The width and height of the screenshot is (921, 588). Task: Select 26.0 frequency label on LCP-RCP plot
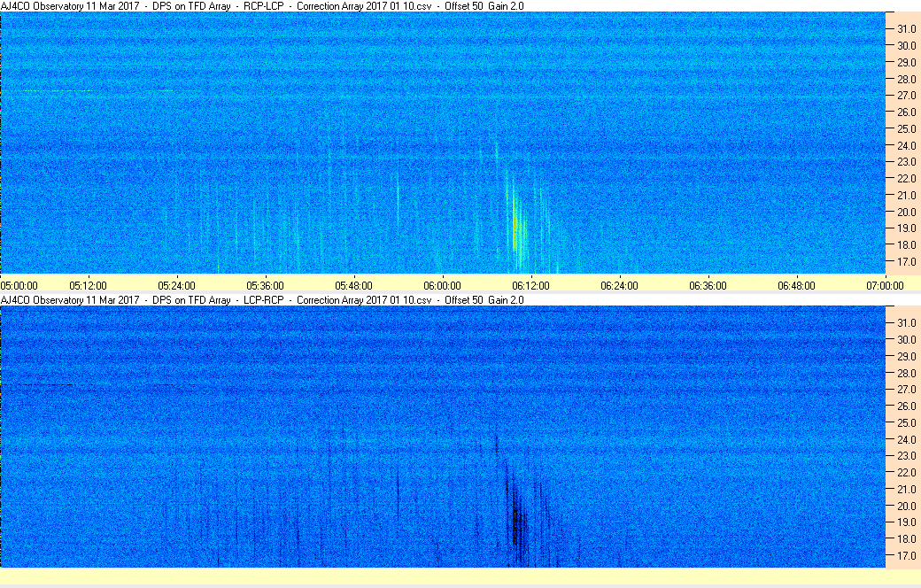pyautogui.click(x=906, y=406)
